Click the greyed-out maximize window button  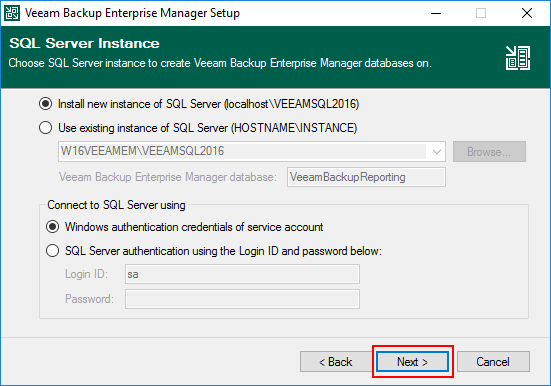(481, 13)
